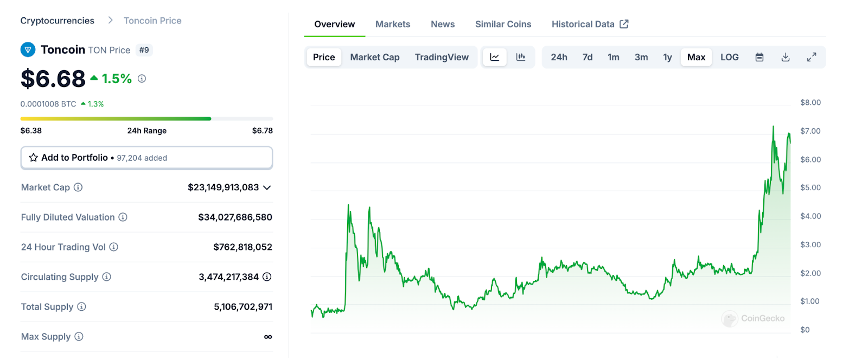The image size is (868, 358).
Task: Click the $8.00 y-axis label
Action: point(810,103)
